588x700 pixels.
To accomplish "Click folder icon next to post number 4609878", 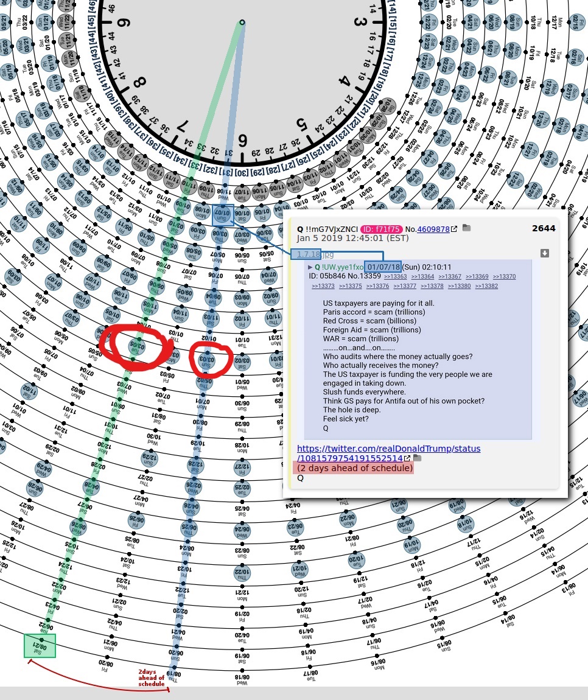I will tap(466, 228).
